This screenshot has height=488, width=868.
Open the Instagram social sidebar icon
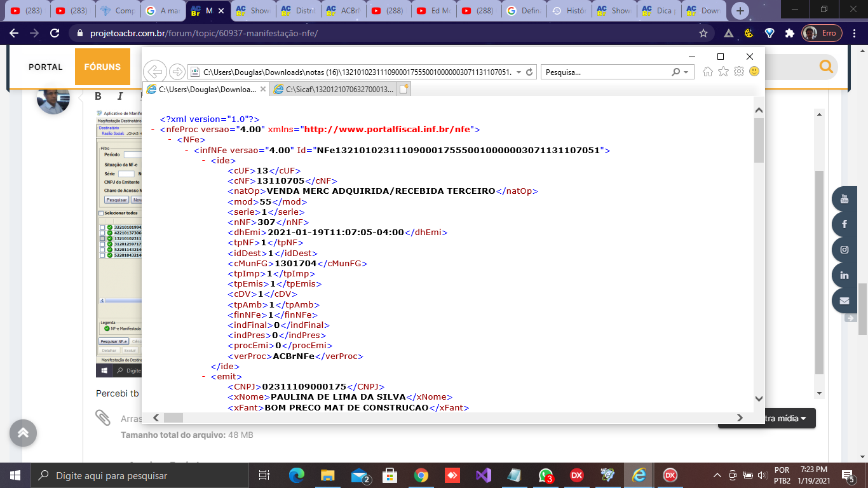(x=844, y=250)
